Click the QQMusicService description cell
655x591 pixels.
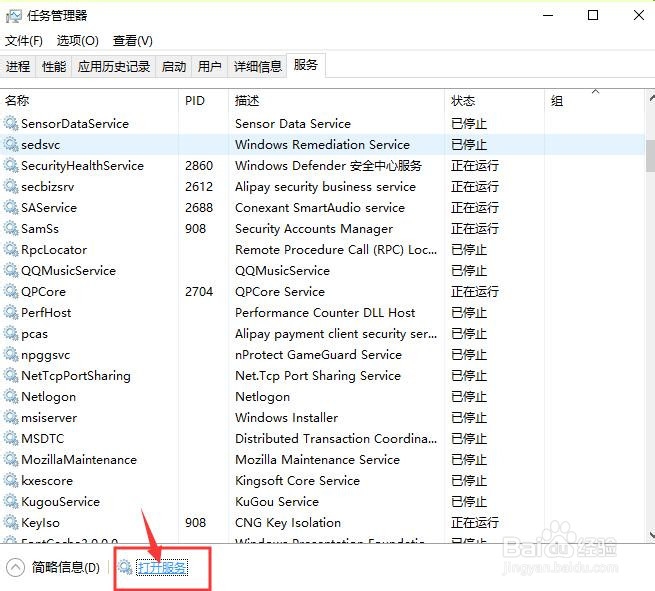[282, 270]
